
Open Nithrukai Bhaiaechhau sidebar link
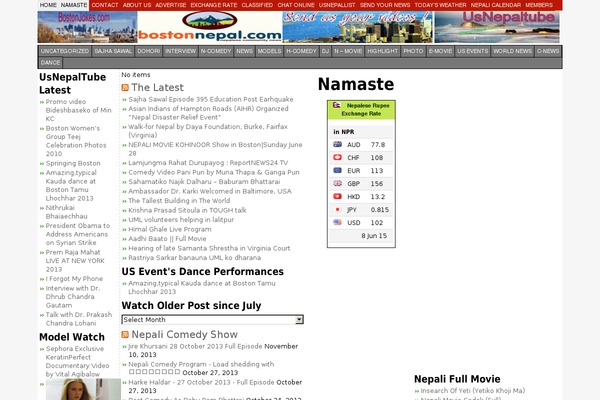click(67, 212)
